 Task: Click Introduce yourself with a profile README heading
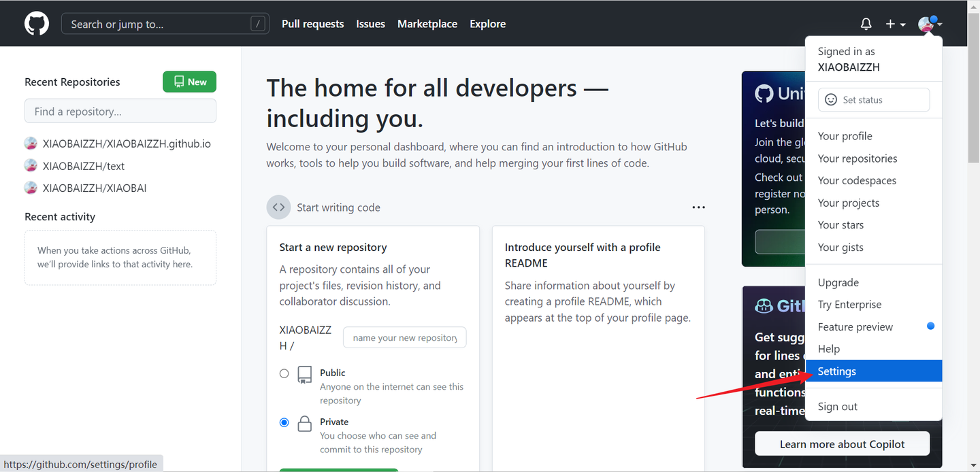coord(583,255)
